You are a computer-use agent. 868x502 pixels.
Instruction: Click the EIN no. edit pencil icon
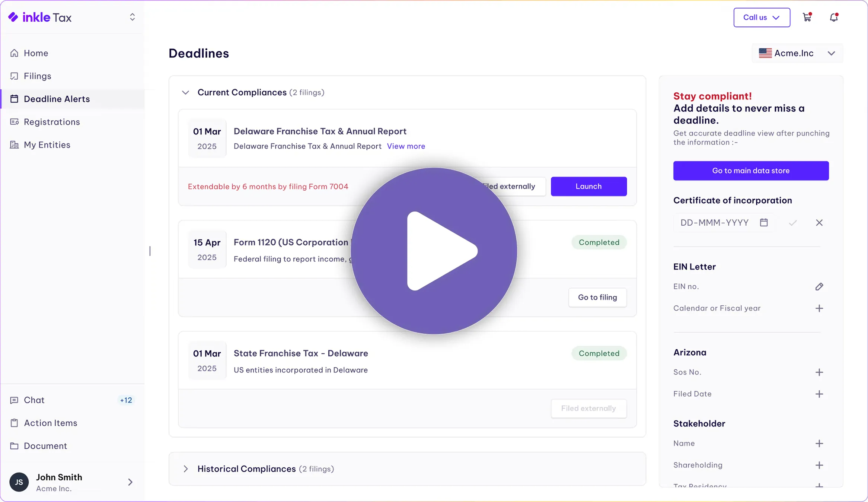pyautogui.click(x=819, y=286)
